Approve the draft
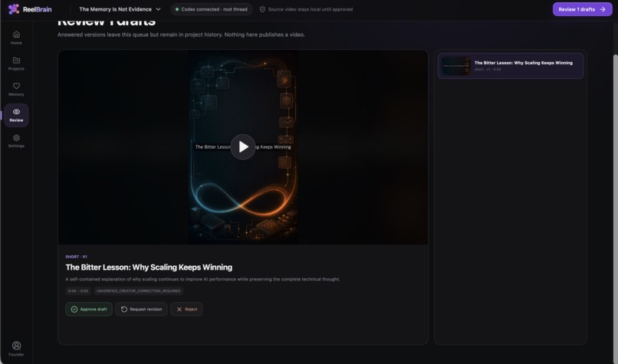This screenshot has width=618, height=364. point(89,310)
